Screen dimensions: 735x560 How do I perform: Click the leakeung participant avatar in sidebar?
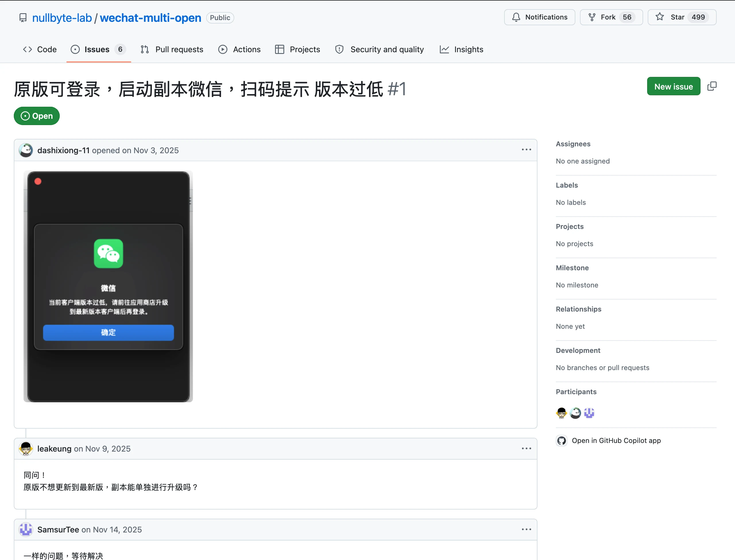coord(562,413)
